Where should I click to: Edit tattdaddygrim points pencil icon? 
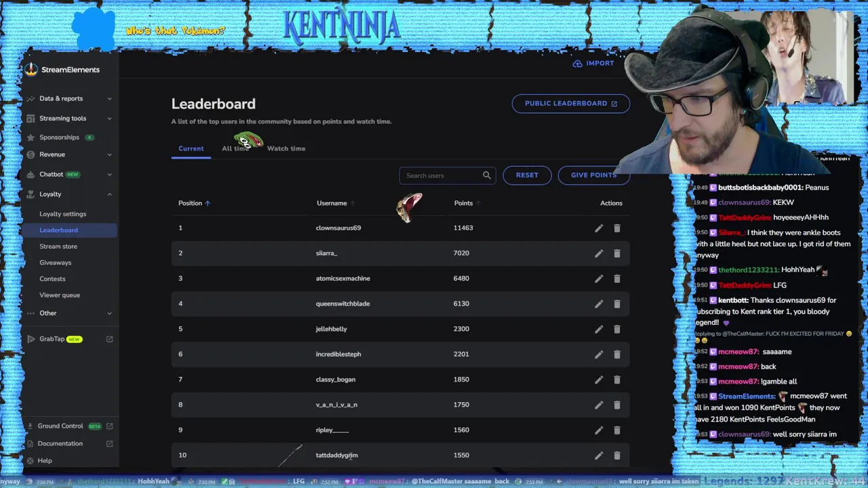click(599, 455)
